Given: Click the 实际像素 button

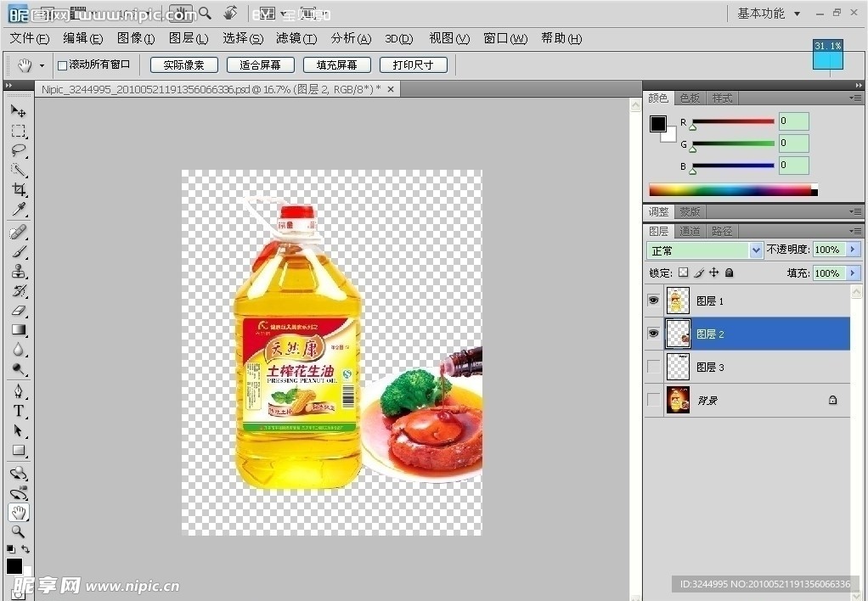Looking at the screenshot, I should pyautogui.click(x=183, y=65).
